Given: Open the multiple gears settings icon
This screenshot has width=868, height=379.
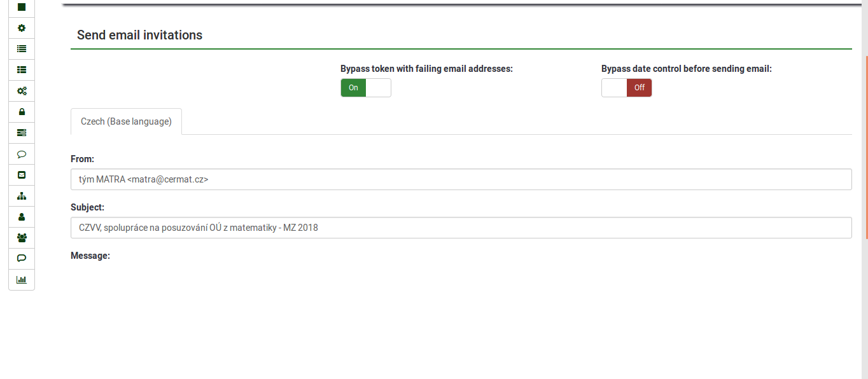Looking at the screenshot, I should pos(22,91).
